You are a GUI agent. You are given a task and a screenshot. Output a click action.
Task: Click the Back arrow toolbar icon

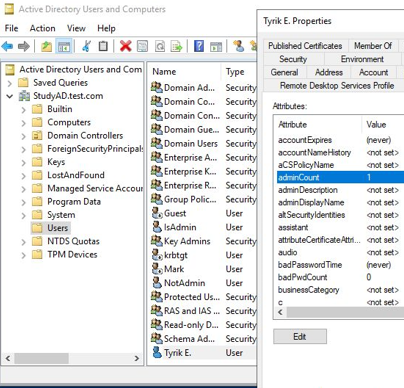point(7,46)
